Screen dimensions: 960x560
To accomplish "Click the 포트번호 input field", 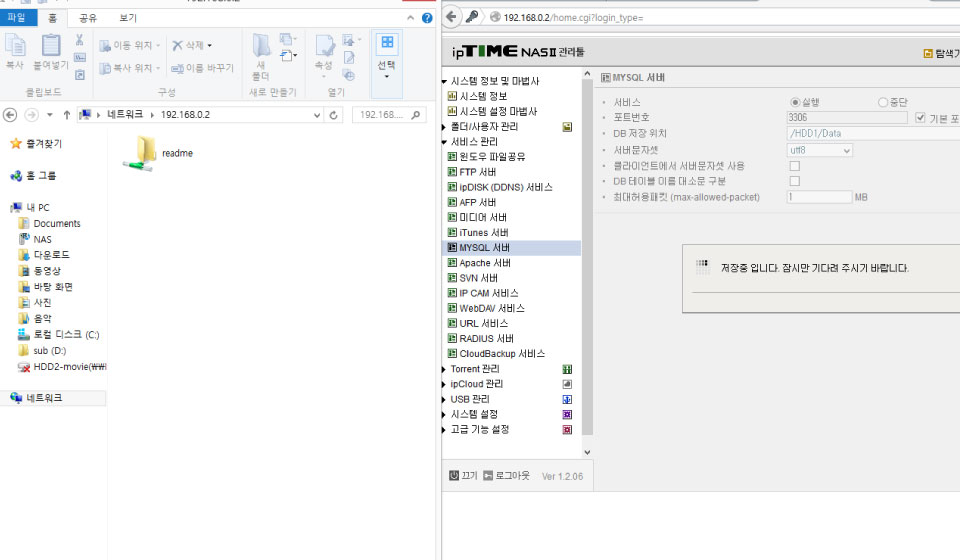I will [847, 118].
